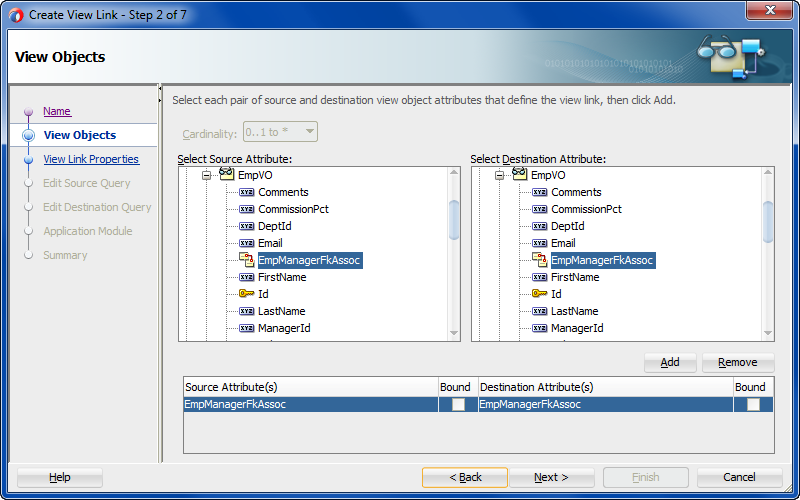The image size is (800, 500).
Task: Click the LastName attribute icon in destination tree
Action: click(539, 311)
